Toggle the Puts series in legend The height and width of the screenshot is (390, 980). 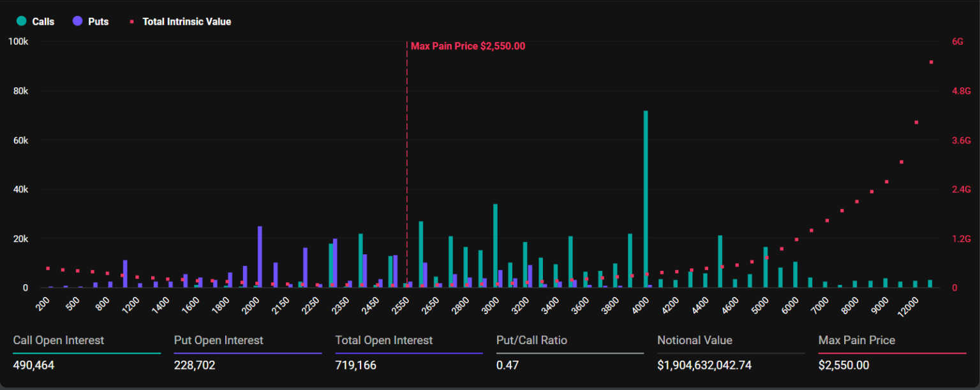click(x=91, y=22)
